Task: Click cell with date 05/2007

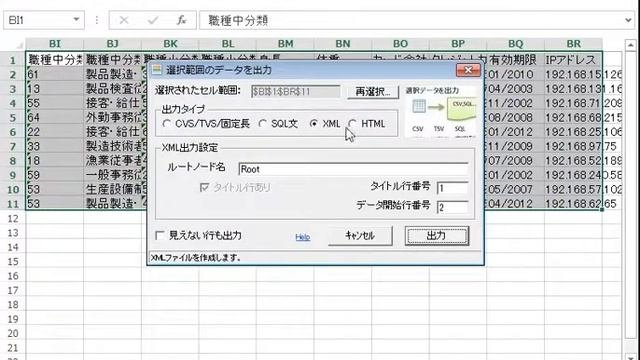Action: click(x=516, y=189)
